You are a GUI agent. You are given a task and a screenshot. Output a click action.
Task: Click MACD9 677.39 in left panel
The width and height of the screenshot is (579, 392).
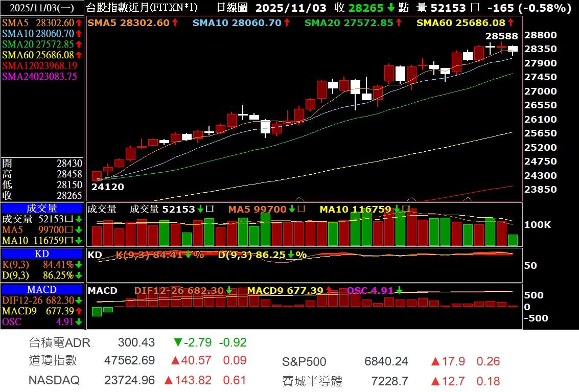[x=42, y=311]
